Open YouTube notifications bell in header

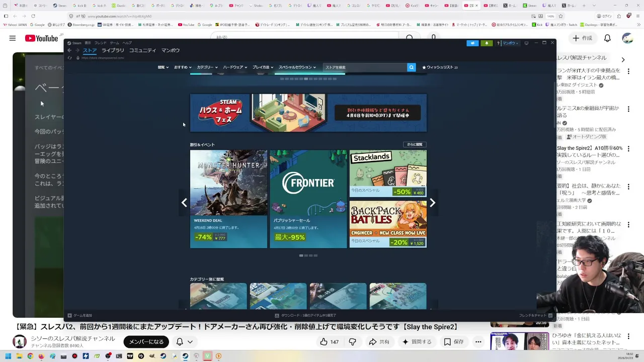[x=607, y=38]
